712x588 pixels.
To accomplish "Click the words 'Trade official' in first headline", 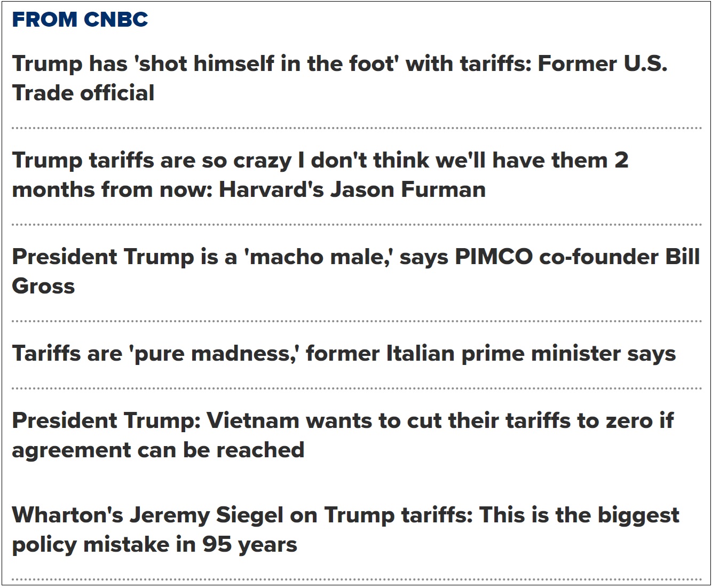I will [x=83, y=93].
